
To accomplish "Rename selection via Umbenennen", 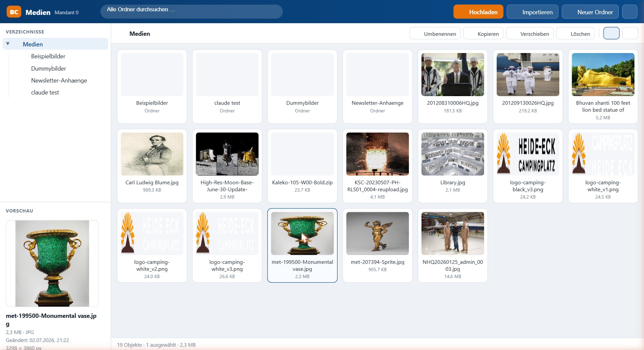I will [435, 33].
